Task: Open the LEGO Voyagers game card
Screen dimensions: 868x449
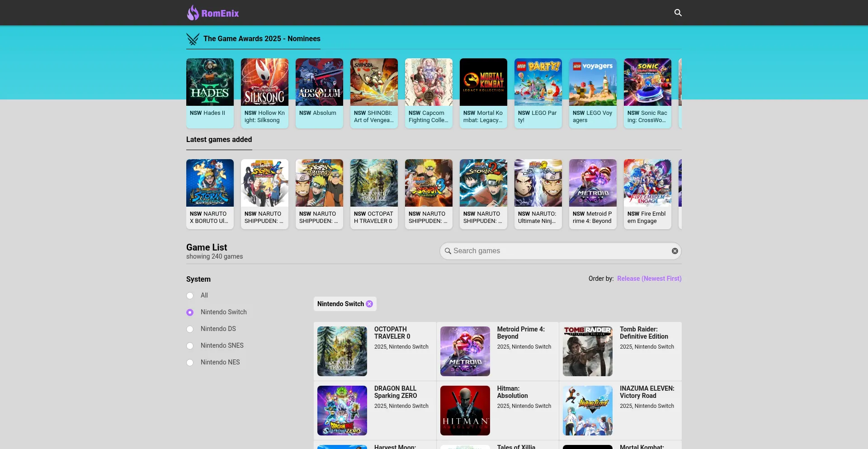Action: point(593,93)
